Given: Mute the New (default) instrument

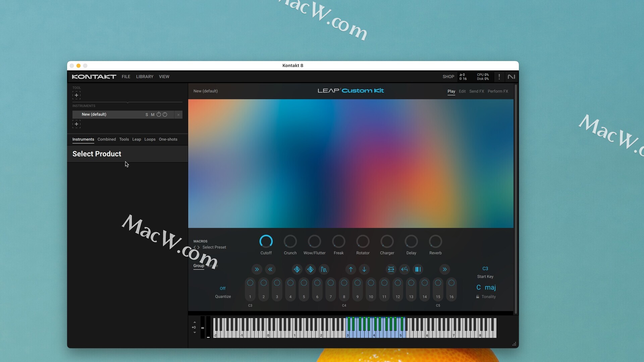Looking at the screenshot, I should pyautogui.click(x=153, y=115).
